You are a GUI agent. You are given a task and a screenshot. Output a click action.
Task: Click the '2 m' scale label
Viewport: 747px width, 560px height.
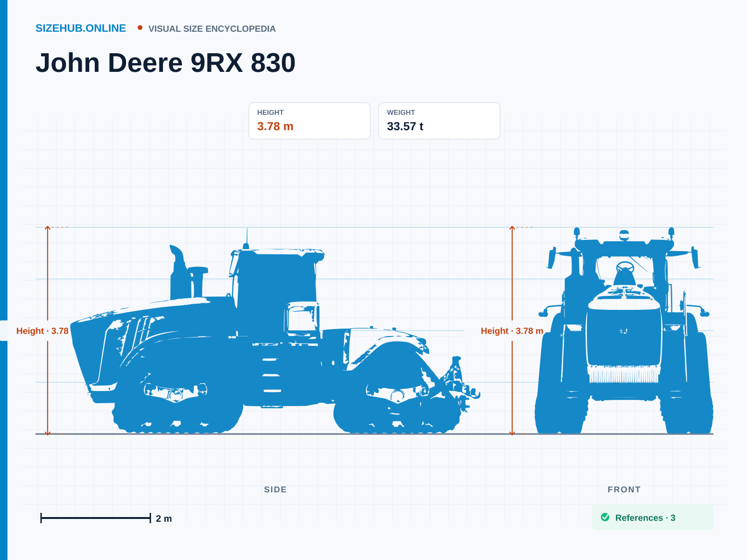(x=164, y=518)
